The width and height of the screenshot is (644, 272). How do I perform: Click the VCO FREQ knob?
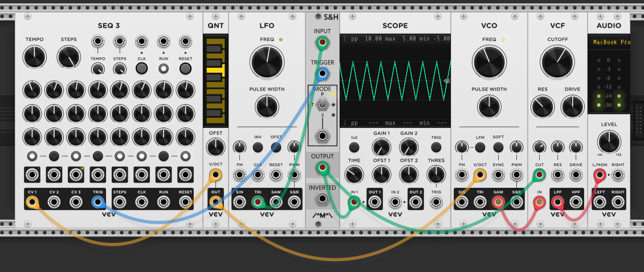coord(489,63)
